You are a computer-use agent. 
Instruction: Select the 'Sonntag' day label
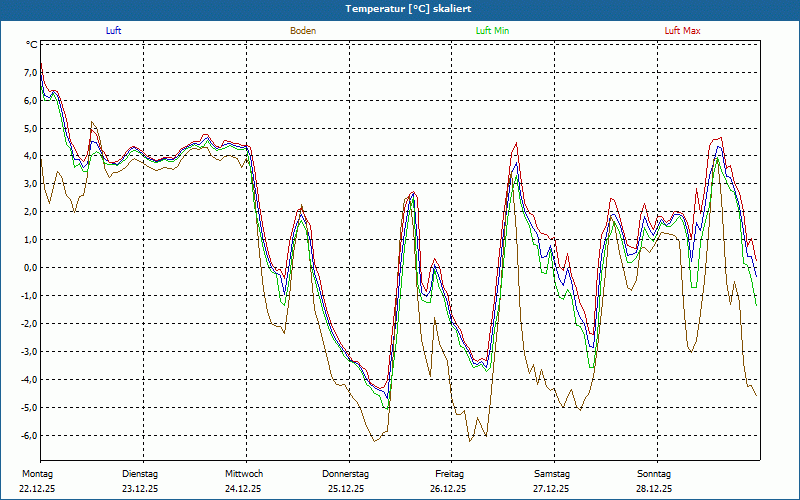[x=654, y=474]
